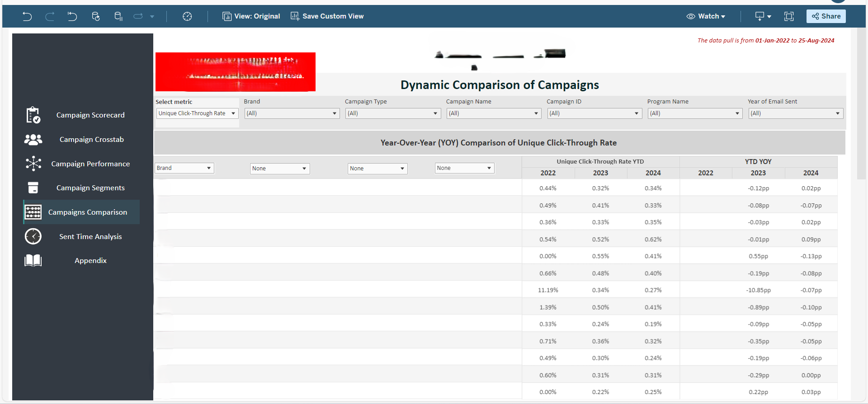Open the Data Guide gauge icon

click(187, 17)
